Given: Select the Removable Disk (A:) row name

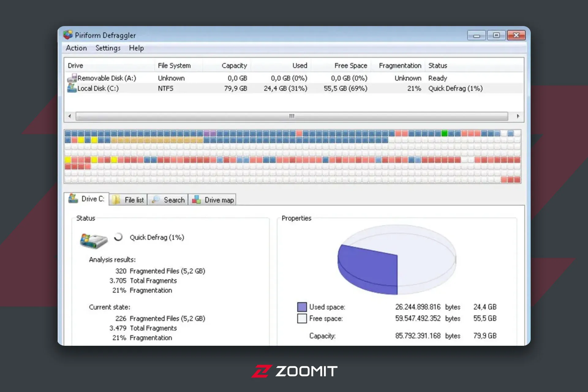Looking at the screenshot, I should 107,78.
